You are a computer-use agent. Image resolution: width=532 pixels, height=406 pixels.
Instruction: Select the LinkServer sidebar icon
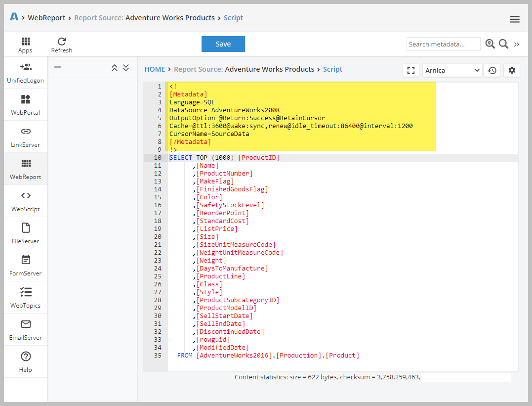click(25, 136)
